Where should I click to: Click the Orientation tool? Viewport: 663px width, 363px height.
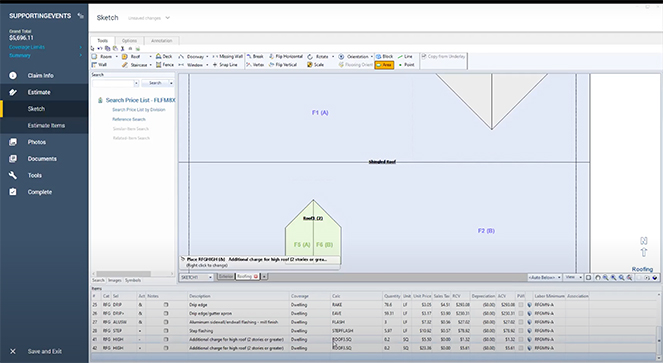(354, 56)
